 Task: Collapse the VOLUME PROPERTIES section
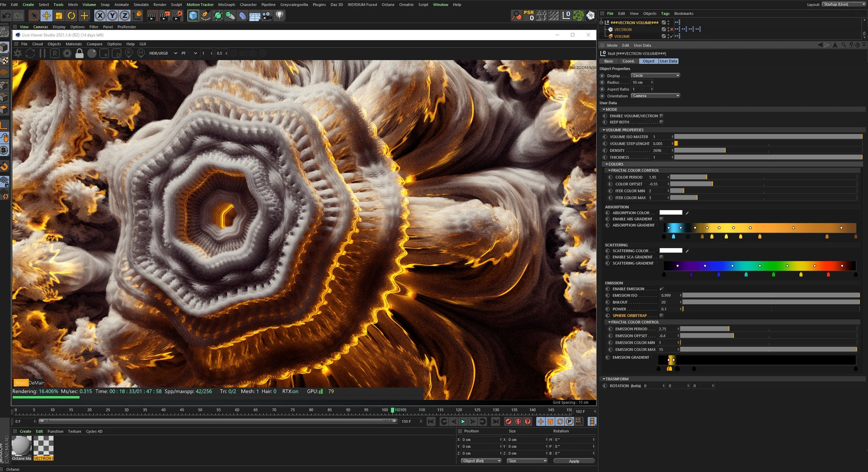point(604,130)
